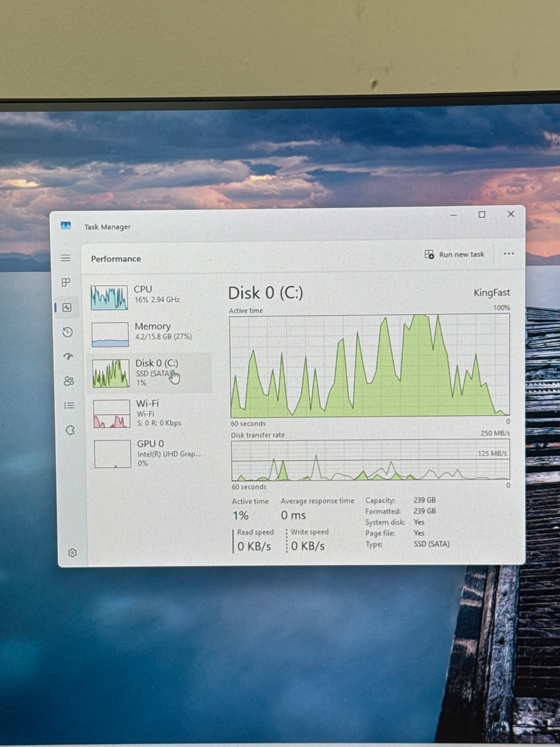Screen dimensions: 560x747
Task: Click the 'Page file:' label
Action: pyautogui.click(x=380, y=533)
